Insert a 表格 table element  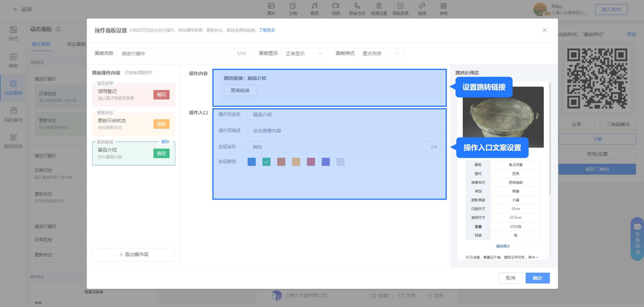pyautogui.click(x=443, y=9)
